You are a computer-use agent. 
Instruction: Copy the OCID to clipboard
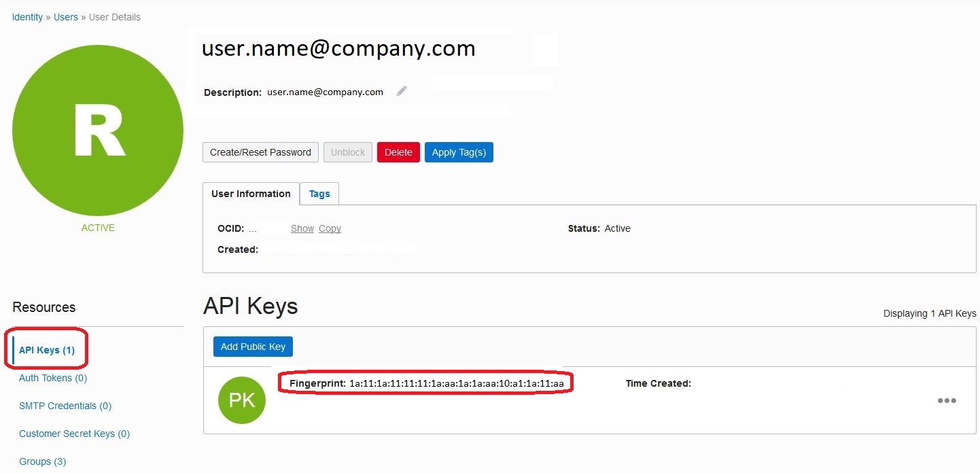point(330,228)
